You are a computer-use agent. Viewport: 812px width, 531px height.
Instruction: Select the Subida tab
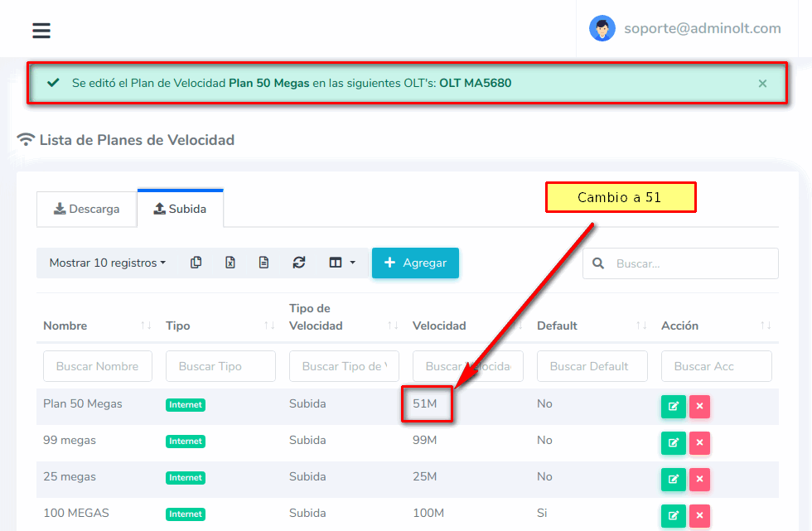(180, 209)
